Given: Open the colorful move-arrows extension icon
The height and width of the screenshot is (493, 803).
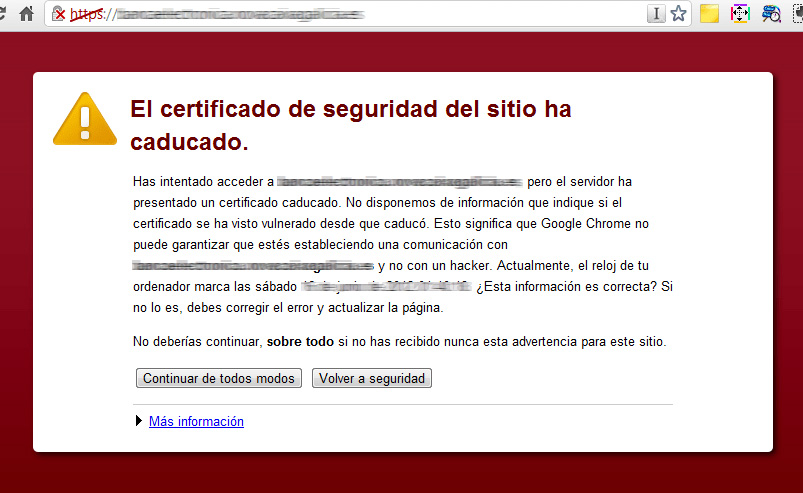Looking at the screenshot, I should [740, 14].
